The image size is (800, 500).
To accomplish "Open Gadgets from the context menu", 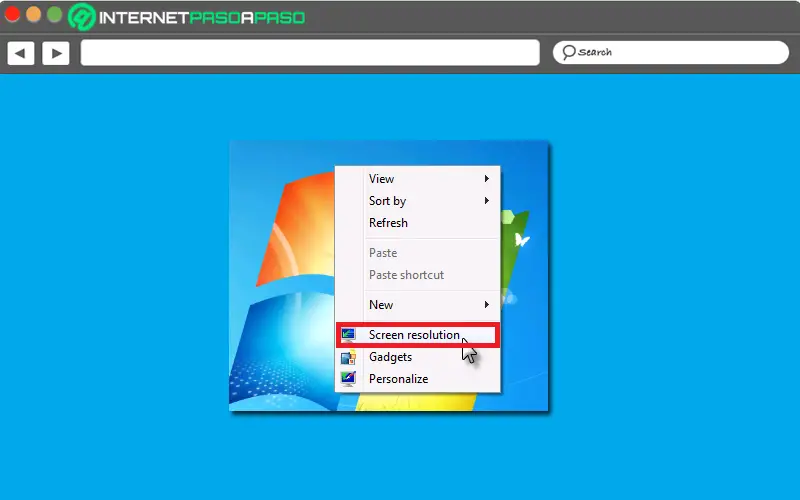I will coord(417,357).
